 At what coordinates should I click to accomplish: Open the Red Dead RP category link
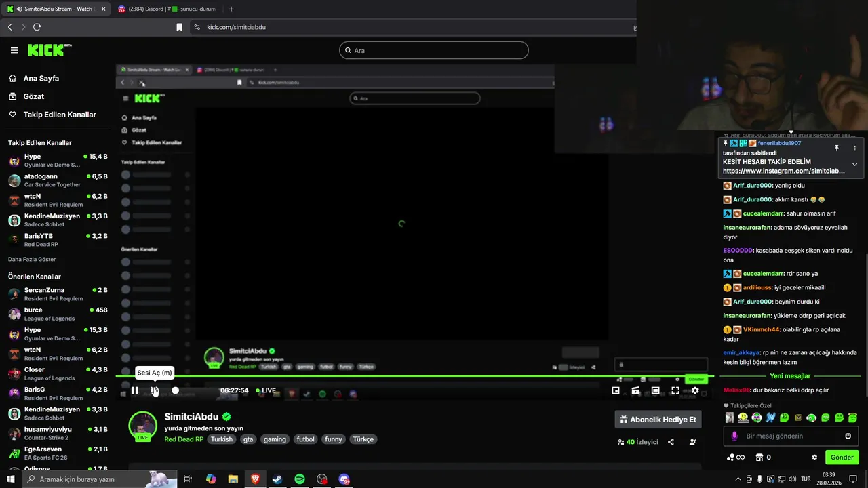[x=184, y=439]
